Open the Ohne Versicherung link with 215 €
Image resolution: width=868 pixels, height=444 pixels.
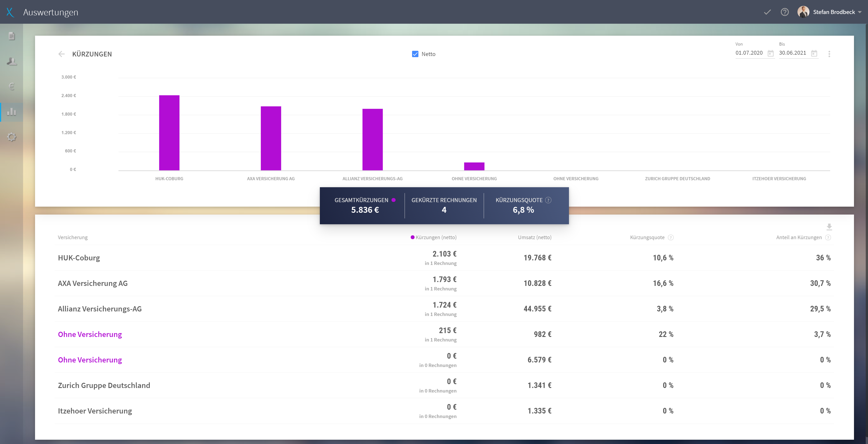click(90, 334)
